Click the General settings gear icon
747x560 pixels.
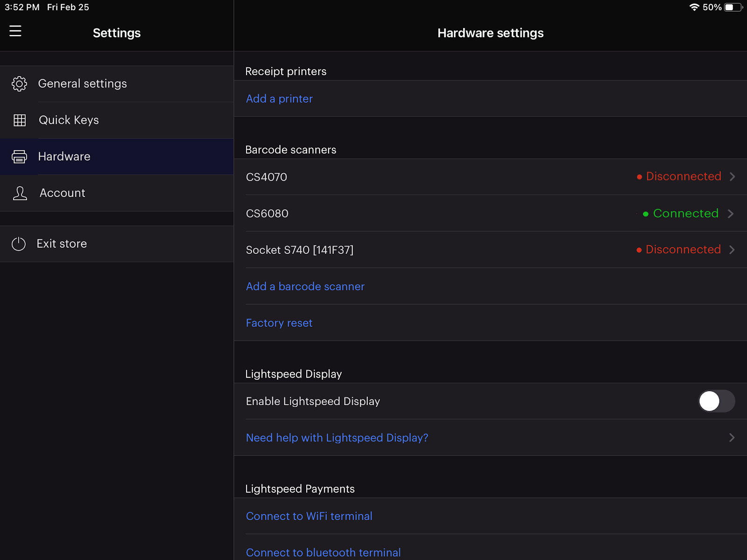click(x=19, y=84)
